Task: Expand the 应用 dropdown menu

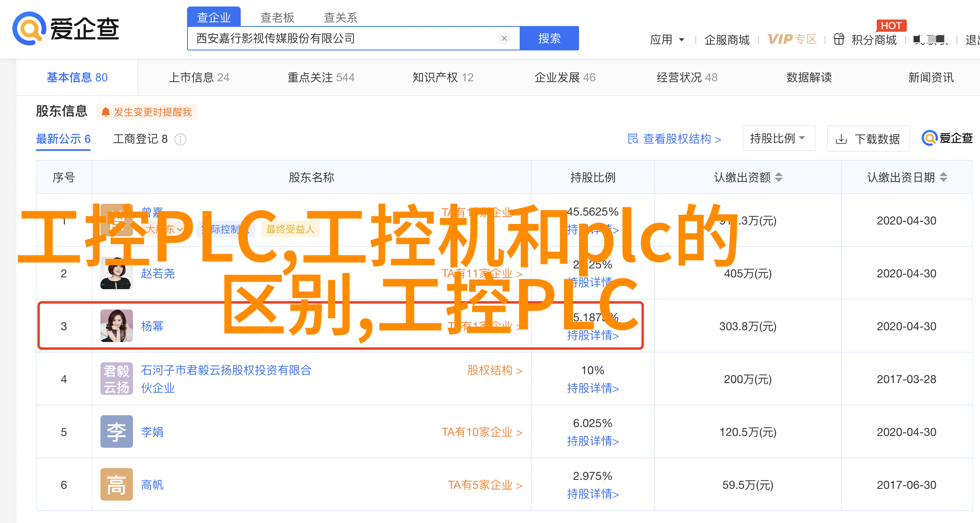Action: pos(667,39)
